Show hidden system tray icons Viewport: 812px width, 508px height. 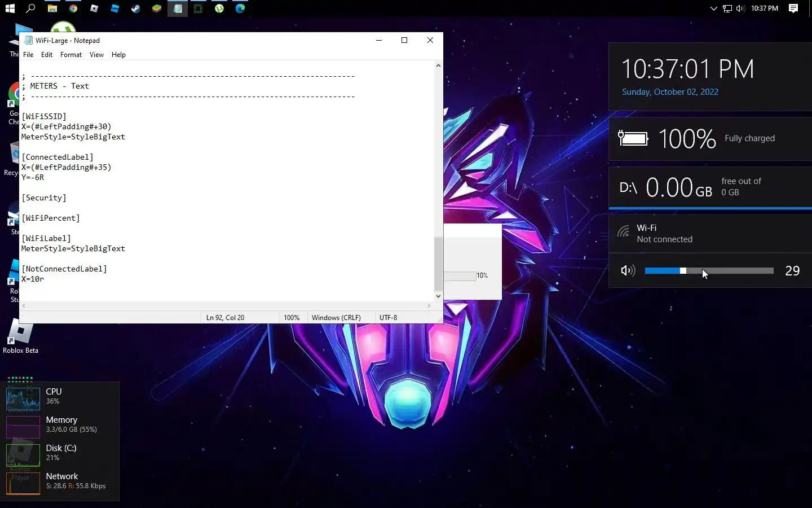point(713,8)
